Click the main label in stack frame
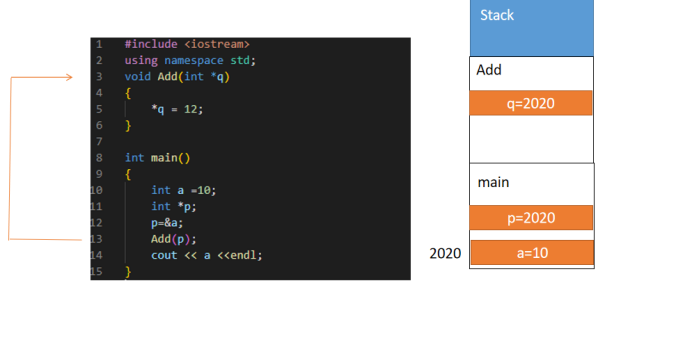The width and height of the screenshot is (692, 364). [493, 182]
